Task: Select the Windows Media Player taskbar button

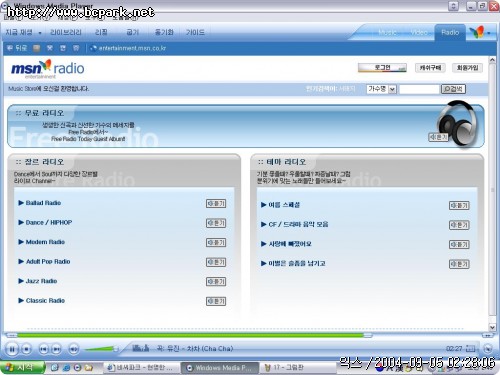Action: point(220,368)
